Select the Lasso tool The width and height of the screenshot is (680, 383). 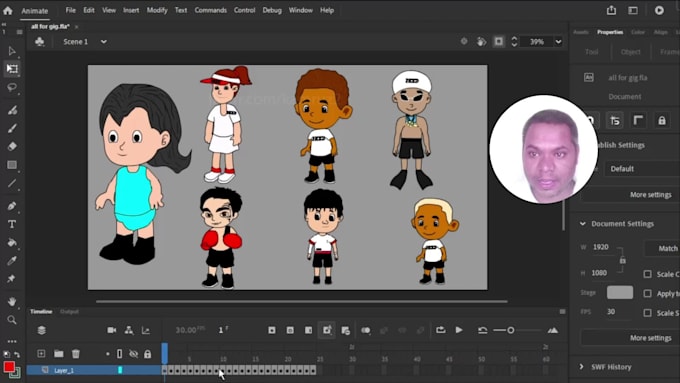pyautogui.click(x=12, y=87)
